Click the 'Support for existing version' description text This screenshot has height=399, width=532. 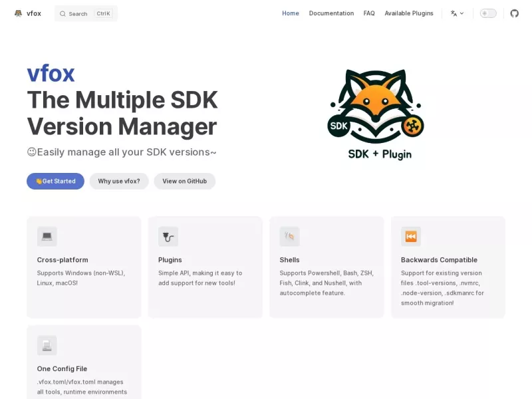point(442,288)
